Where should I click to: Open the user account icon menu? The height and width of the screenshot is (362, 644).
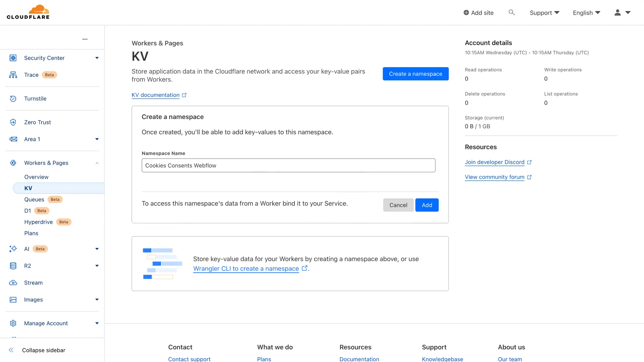[622, 13]
